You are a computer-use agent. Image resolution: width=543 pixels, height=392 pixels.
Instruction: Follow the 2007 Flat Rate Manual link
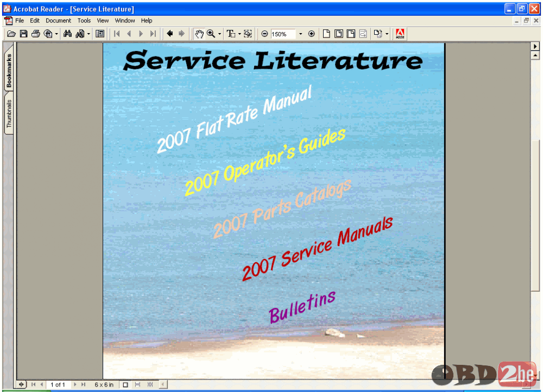(x=235, y=119)
